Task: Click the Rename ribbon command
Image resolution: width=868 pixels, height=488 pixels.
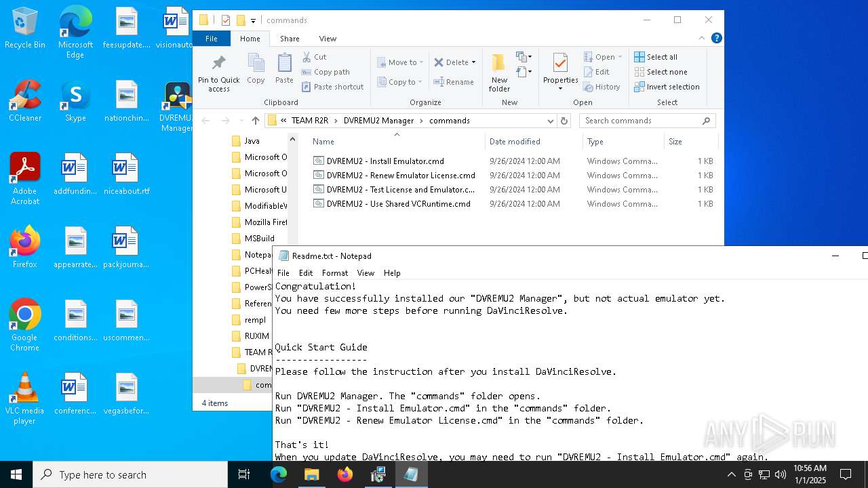Action: point(454,82)
